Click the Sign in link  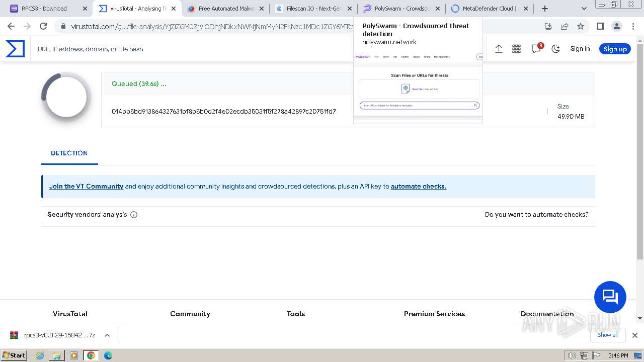580,49
